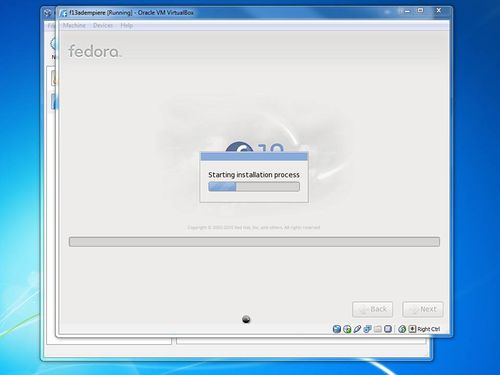The width and height of the screenshot is (500, 375).
Task: Click the Next button in installer
Action: point(423,309)
